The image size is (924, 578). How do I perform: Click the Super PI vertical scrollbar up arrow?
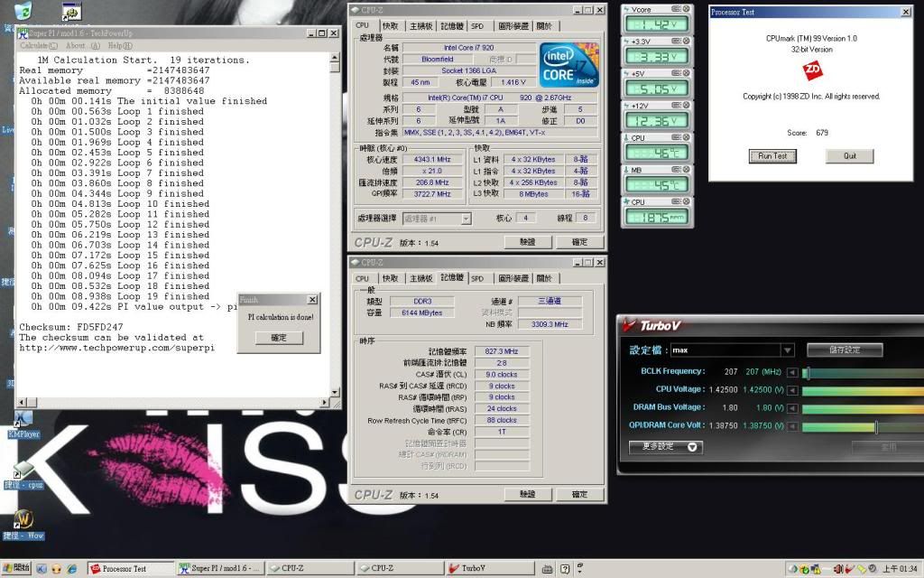336,57
